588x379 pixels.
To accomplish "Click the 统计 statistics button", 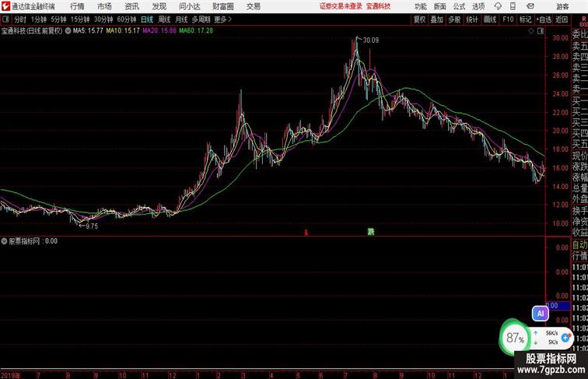I will click(x=472, y=19).
